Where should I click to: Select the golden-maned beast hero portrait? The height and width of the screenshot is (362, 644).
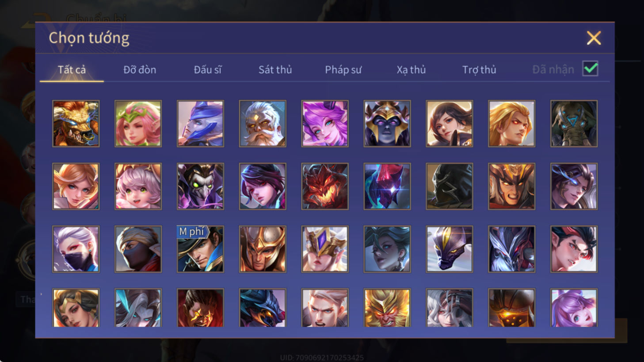pos(76,124)
